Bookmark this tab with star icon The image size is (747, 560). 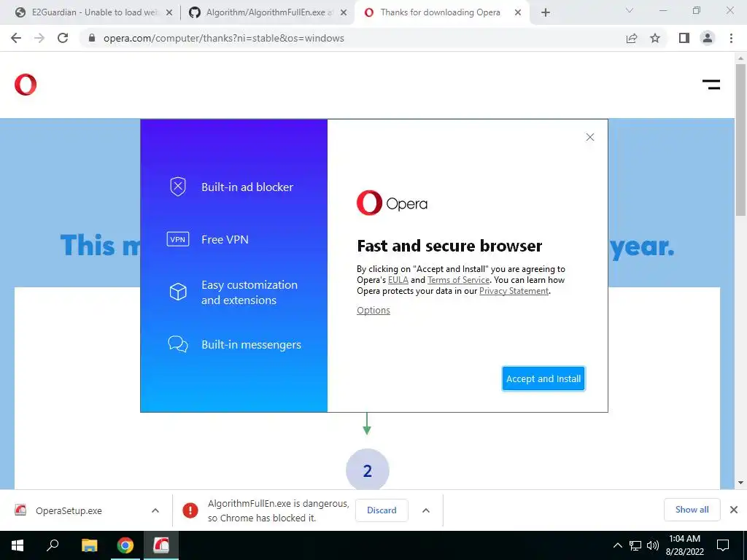(x=655, y=38)
